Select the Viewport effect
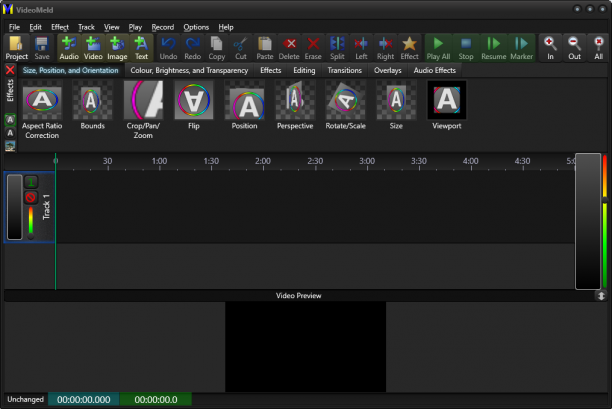The width and height of the screenshot is (612, 409). click(x=447, y=105)
